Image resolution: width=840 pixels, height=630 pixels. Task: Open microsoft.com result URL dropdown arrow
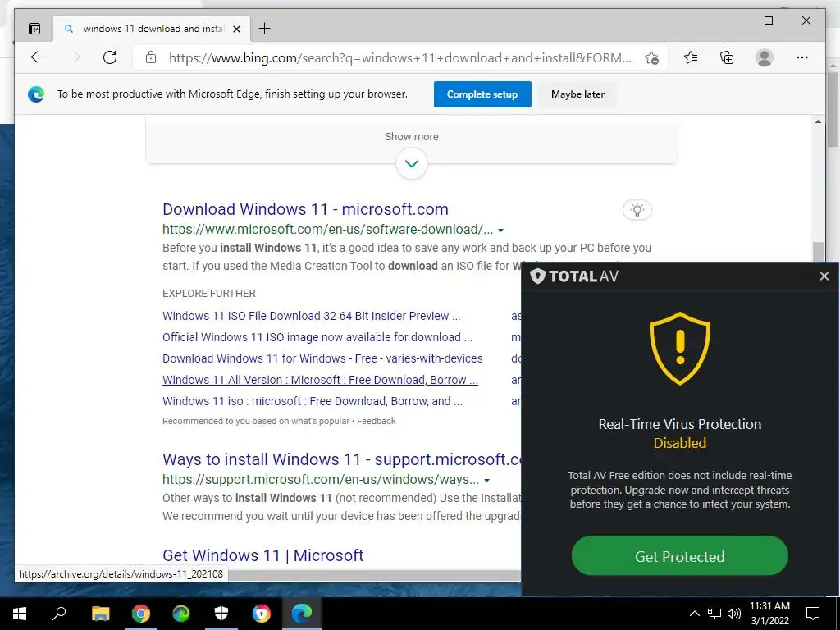tap(501, 231)
